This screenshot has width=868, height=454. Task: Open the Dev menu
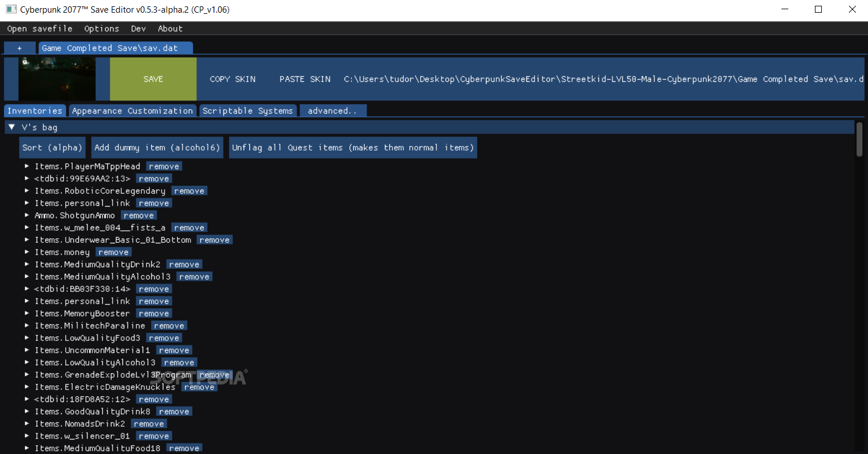(139, 28)
